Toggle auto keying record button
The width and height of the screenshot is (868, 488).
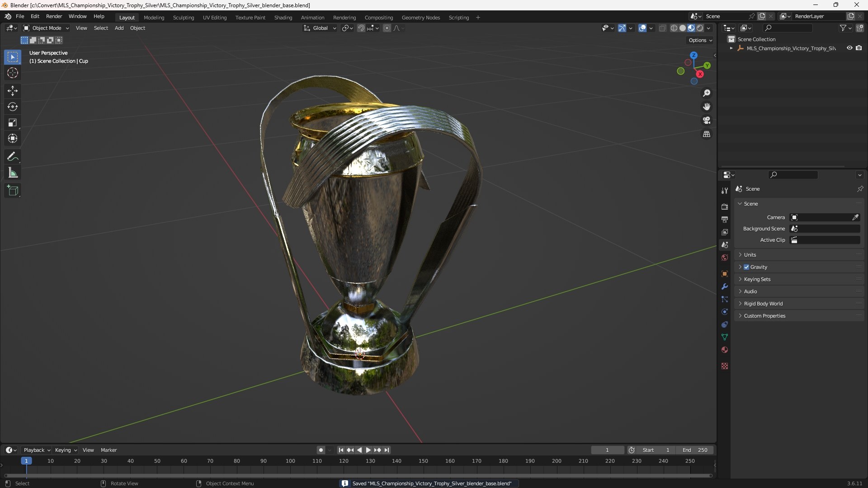(x=321, y=450)
